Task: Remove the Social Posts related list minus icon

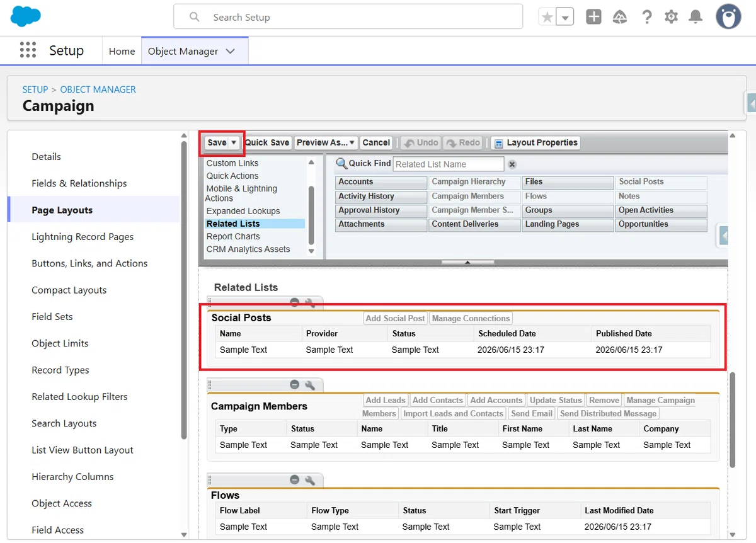Action: tap(294, 302)
